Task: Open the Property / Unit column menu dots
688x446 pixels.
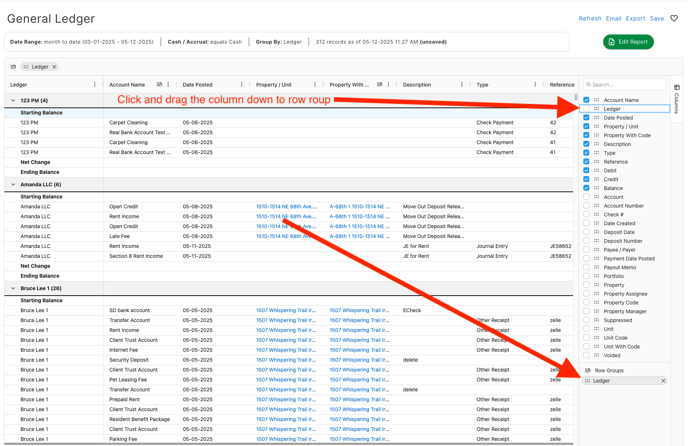Action: (315, 85)
